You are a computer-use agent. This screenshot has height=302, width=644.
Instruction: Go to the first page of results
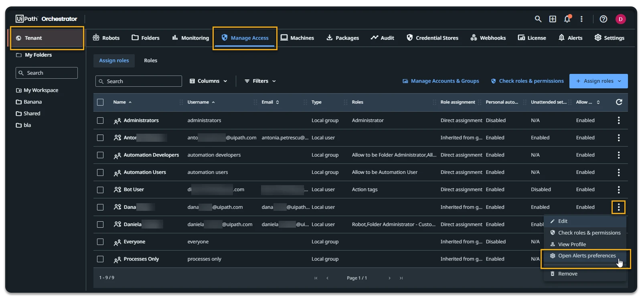tap(316, 278)
